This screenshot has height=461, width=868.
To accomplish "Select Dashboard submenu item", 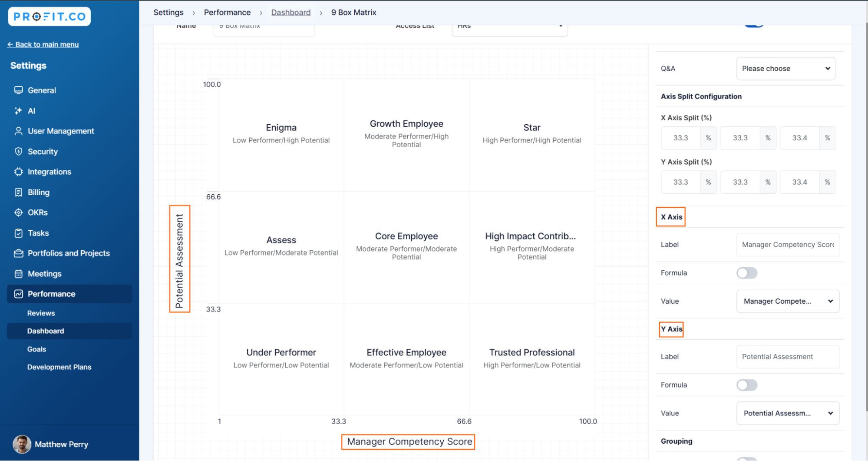I will (69, 331).
